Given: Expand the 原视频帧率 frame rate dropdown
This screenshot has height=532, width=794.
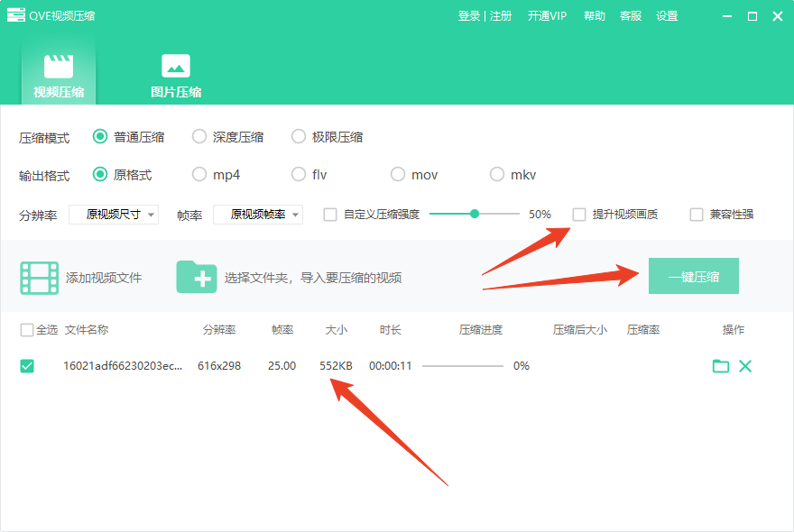Looking at the screenshot, I should [258, 215].
